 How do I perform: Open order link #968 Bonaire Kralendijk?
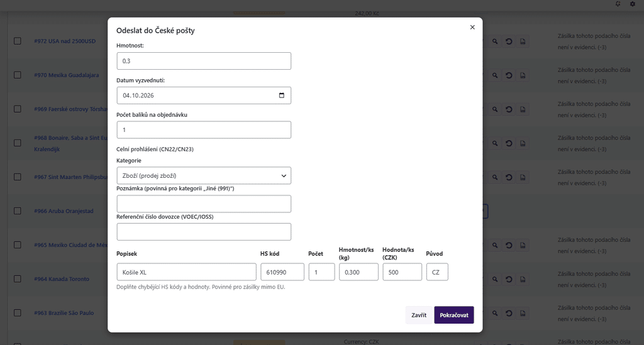(70, 143)
